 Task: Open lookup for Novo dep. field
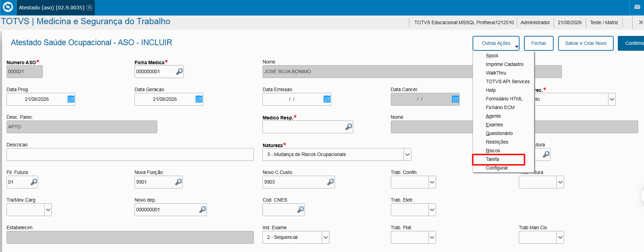(202, 210)
